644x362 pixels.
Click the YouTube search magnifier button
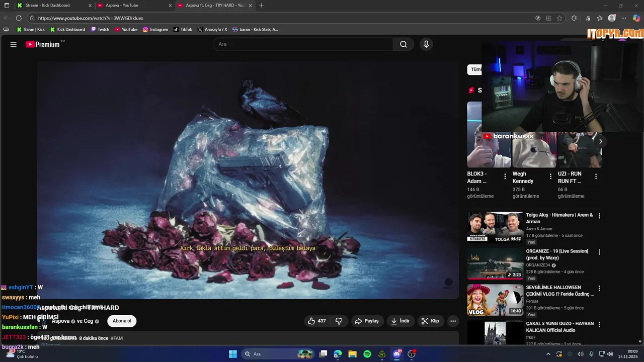click(404, 44)
